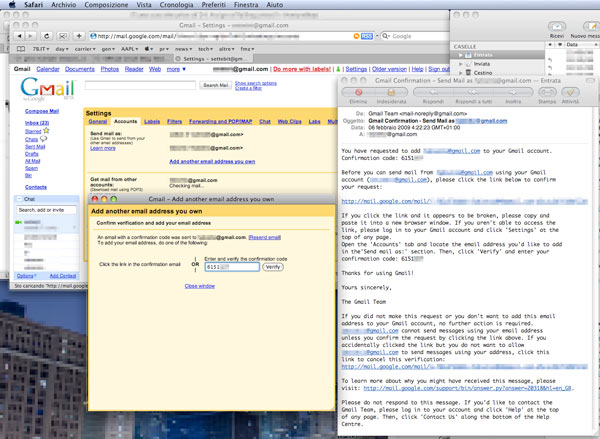This screenshot has height=439, width=600.
Task: Open the bookmarks book icon in the bookmarks bar
Action: pos(21,49)
